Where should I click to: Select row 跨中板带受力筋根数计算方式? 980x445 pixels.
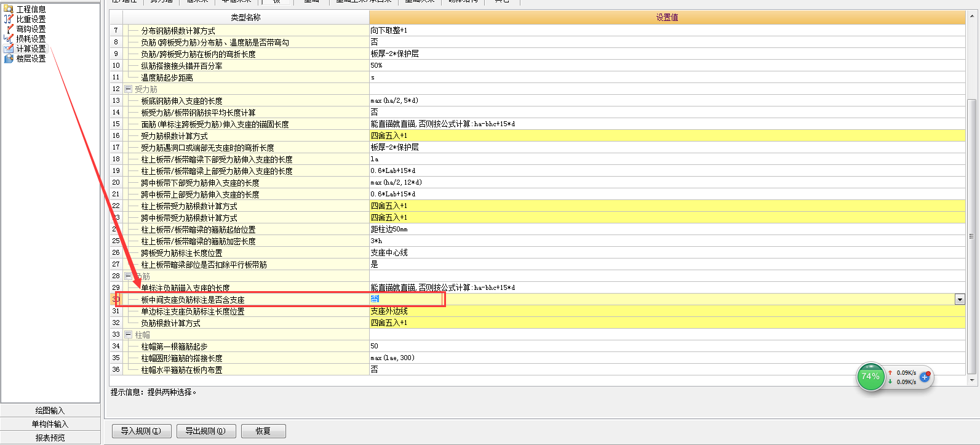click(189, 217)
